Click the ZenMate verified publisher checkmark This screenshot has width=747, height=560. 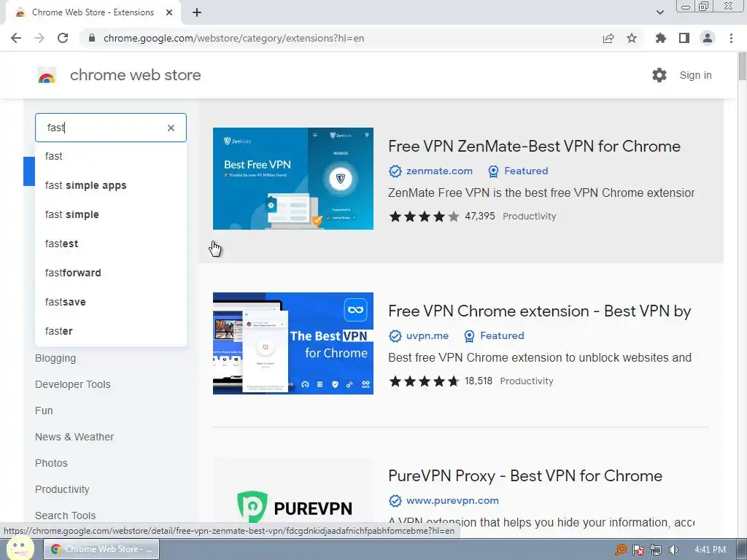click(395, 171)
